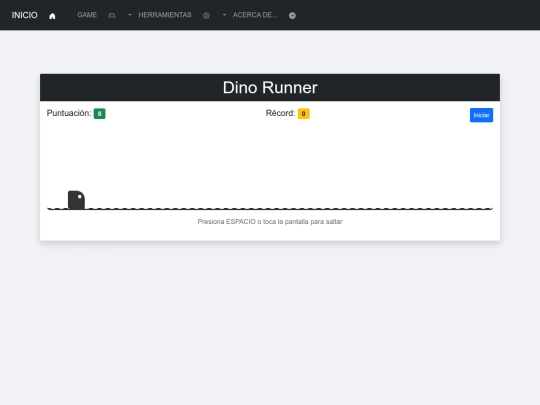Click the Dino Runner title

(x=270, y=87)
